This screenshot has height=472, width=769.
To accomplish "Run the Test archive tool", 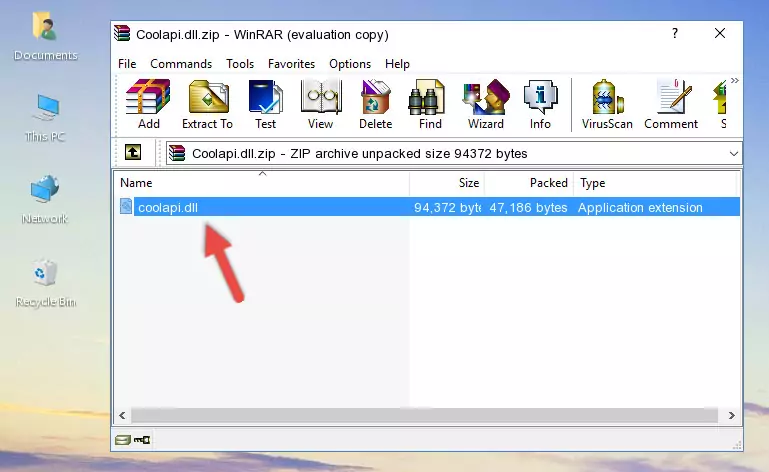I will coord(265,104).
